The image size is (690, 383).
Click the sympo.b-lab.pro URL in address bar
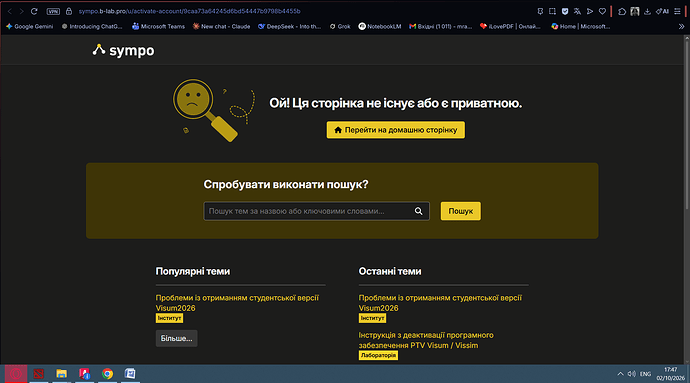click(190, 11)
